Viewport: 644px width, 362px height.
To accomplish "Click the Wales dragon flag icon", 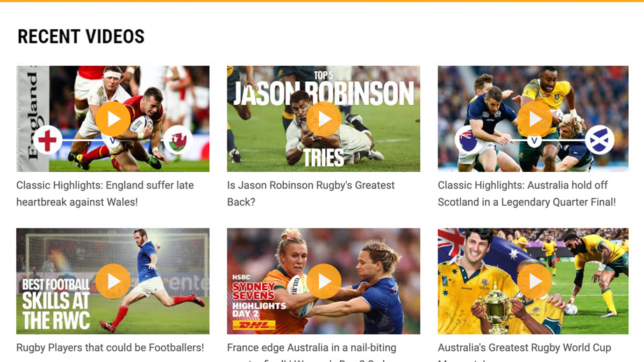I will 178,140.
